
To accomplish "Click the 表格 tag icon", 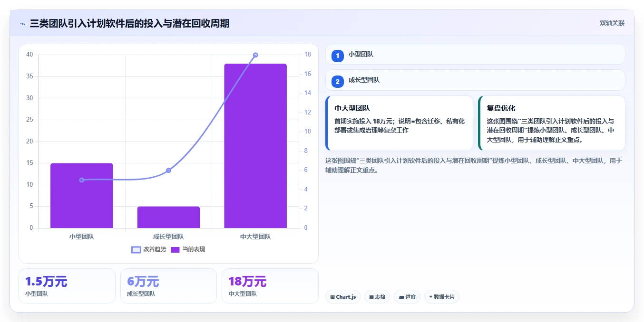I will [x=371, y=297].
